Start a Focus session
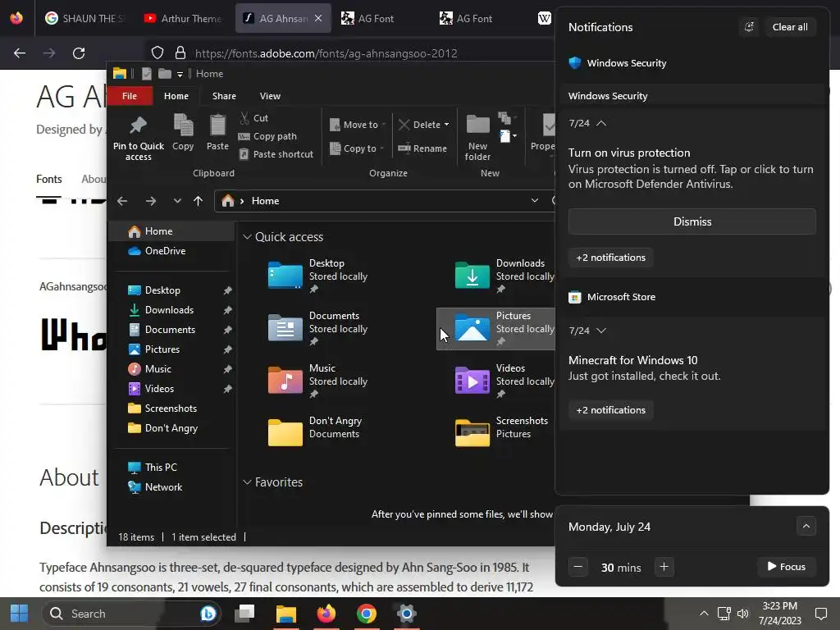This screenshot has width=840, height=630. 787,567
